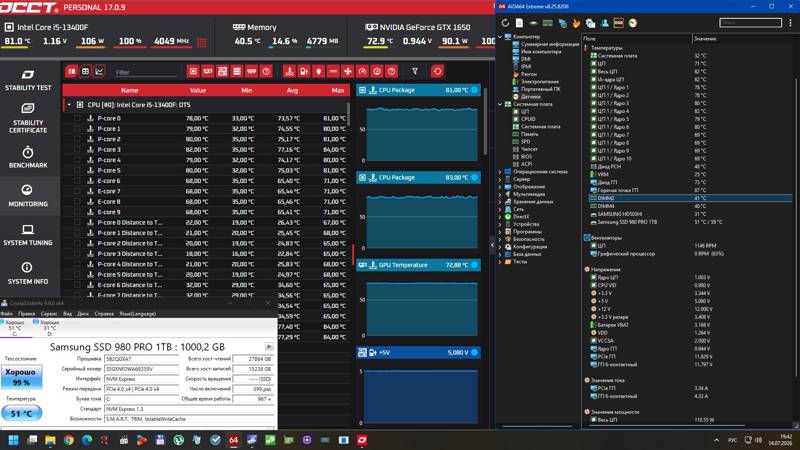Image resolution: width=800 pixels, height=450 pixels.
Task: Click the OCCT sensor Filter input field
Action: pos(145,72)
